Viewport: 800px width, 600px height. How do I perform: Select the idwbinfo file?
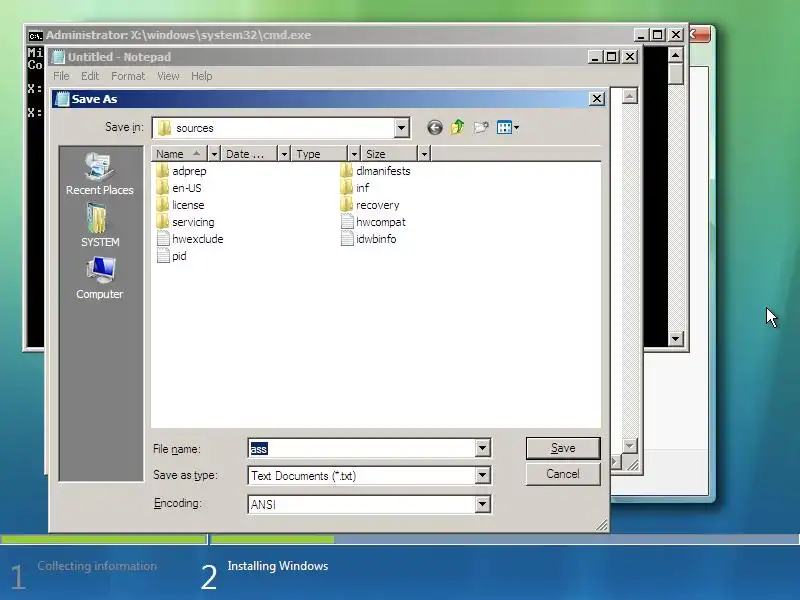coord(368,239)
